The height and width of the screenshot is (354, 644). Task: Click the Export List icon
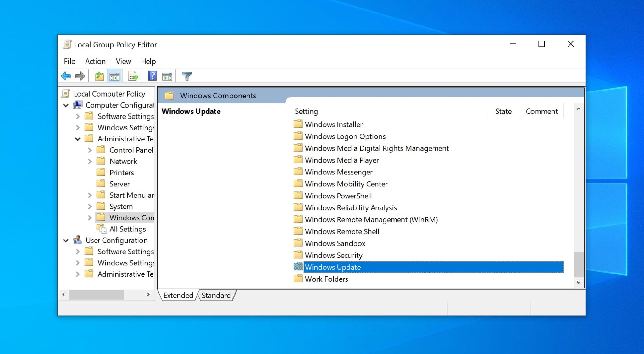tap(133, 75)
